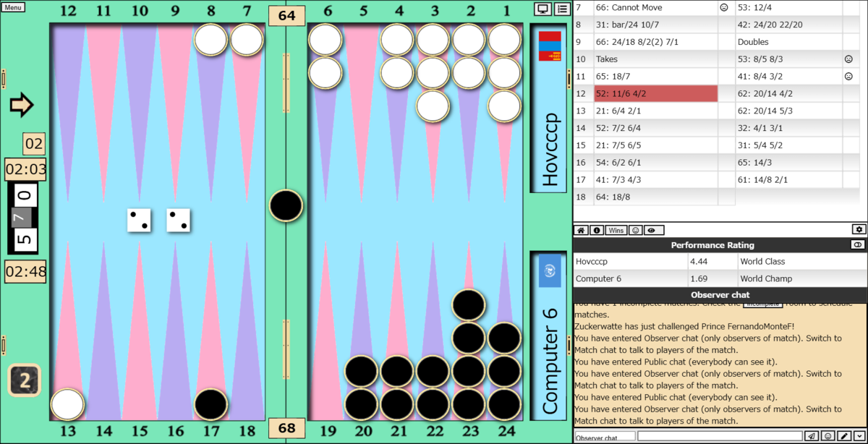Switch to the Wins view
Viewport: 868px width, 444px height.
point(616,230)
